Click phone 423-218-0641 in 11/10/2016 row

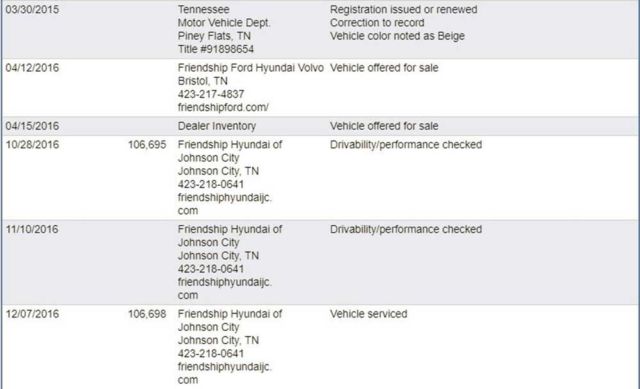tap(211, 269)
